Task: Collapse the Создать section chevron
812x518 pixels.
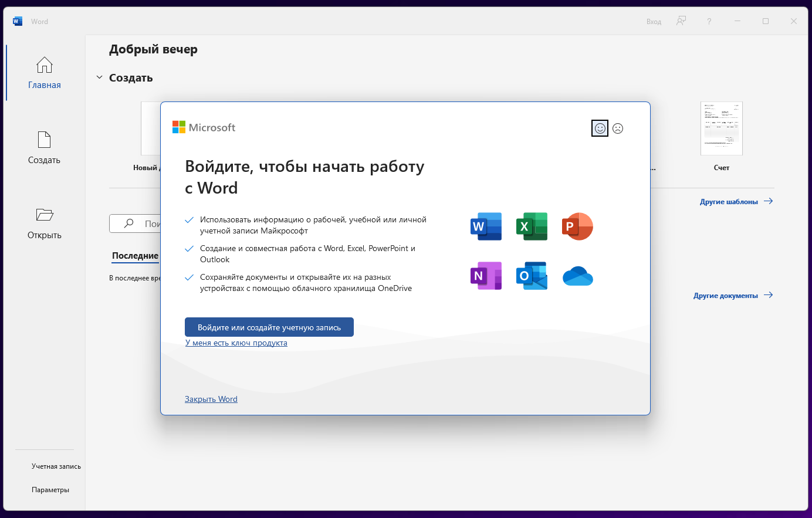Action: click(99, 77)
